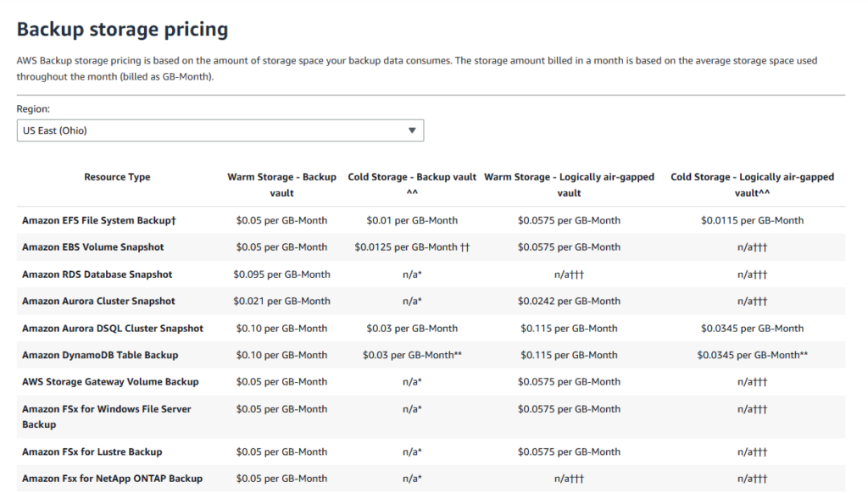The width and height of the screenshot is (868, 493).
Task: Click FSx for Lustre warm $0.05 per GB-Month
Action: pyautogui.click(x=281, y=452)
